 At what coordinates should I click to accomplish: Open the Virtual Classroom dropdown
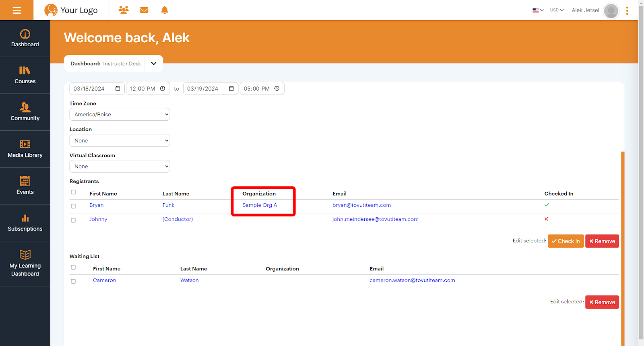[120, 166]
